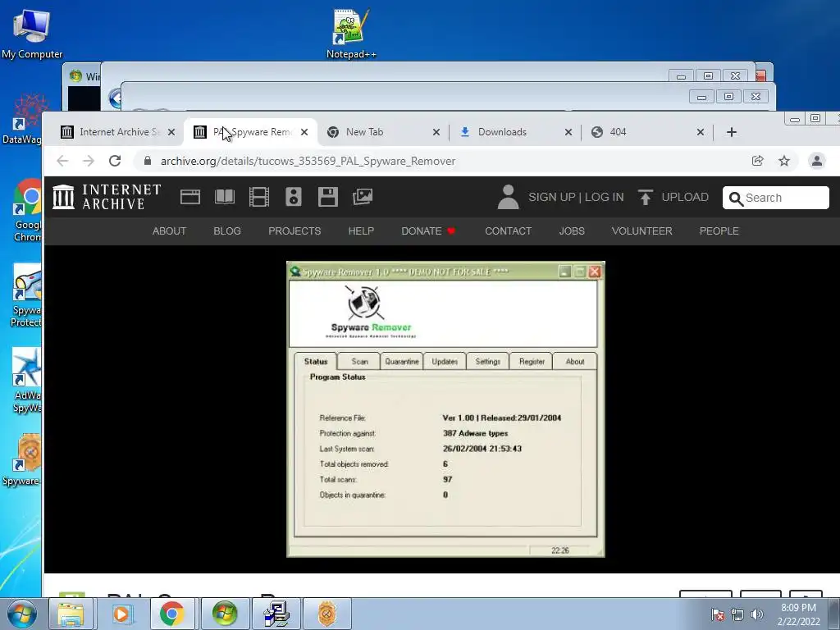View site information lock icon
The height and width of the screenshot is (630, 840).
point(148,161)
